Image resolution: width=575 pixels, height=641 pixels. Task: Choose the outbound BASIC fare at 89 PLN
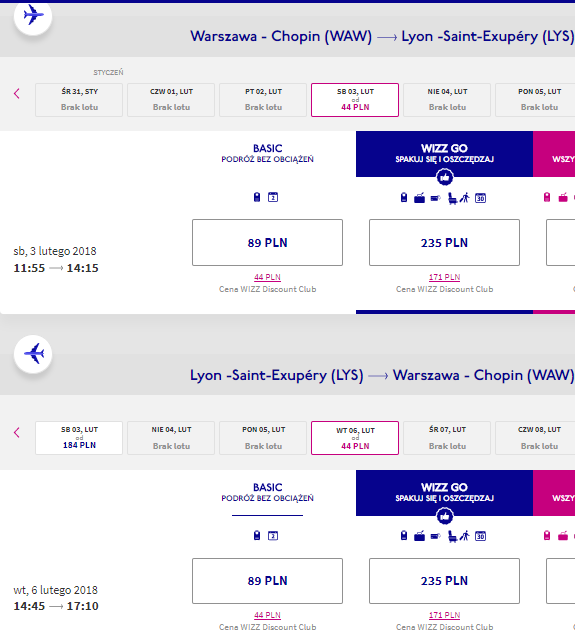tap(267, 242)
